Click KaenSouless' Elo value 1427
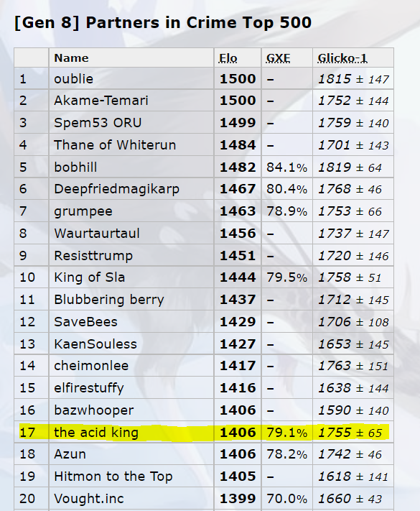Screen dimensions: 420x511 coord(238,344)
